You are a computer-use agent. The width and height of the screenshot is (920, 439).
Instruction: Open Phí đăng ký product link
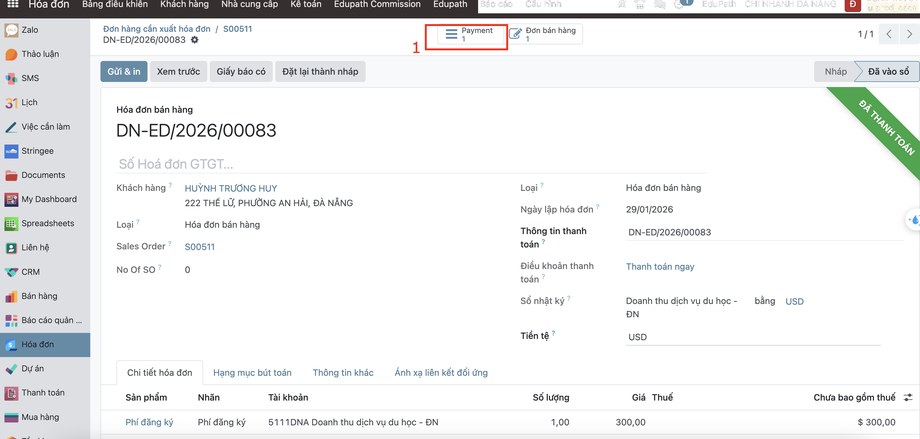(150, 423)
